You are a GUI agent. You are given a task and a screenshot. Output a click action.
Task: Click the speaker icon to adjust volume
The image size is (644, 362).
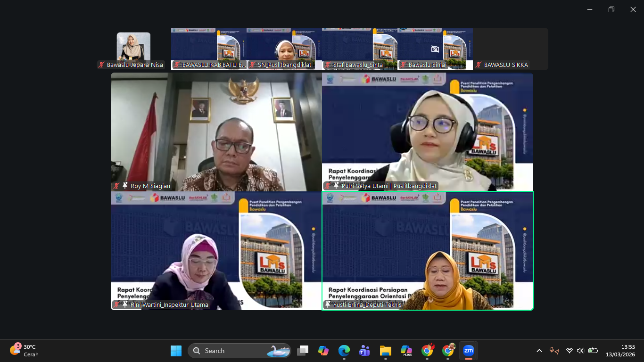[580, 351]
